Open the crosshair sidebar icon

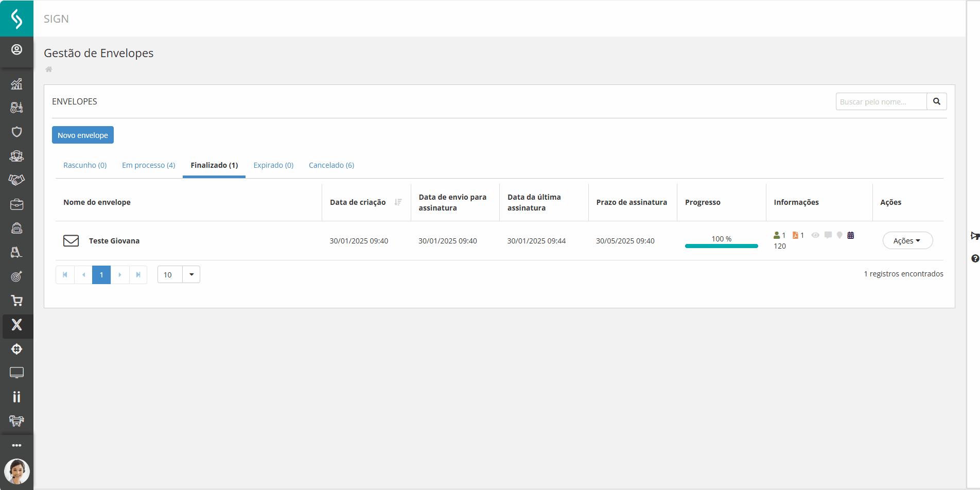[x=16, y=349]
